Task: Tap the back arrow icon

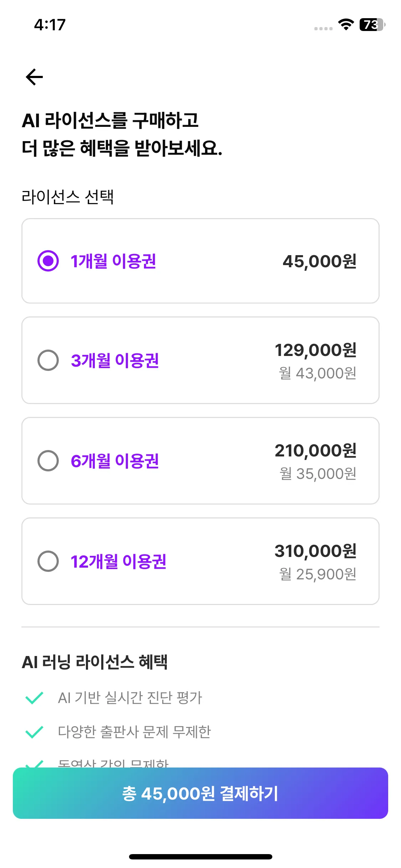Action: coord(35,77)
